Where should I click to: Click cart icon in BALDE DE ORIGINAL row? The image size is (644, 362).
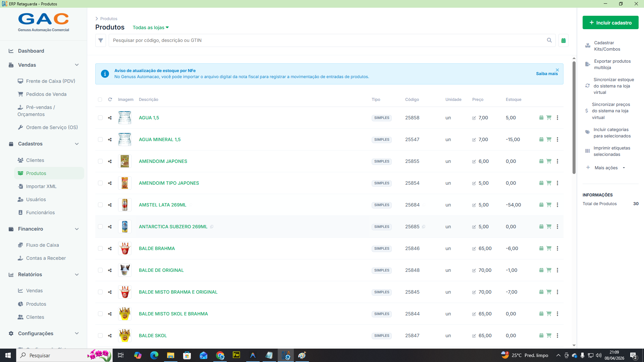pos(549,270)
